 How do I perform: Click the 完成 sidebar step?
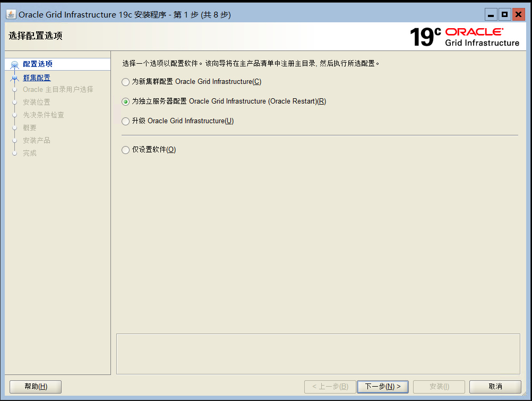tap(30, 153)
